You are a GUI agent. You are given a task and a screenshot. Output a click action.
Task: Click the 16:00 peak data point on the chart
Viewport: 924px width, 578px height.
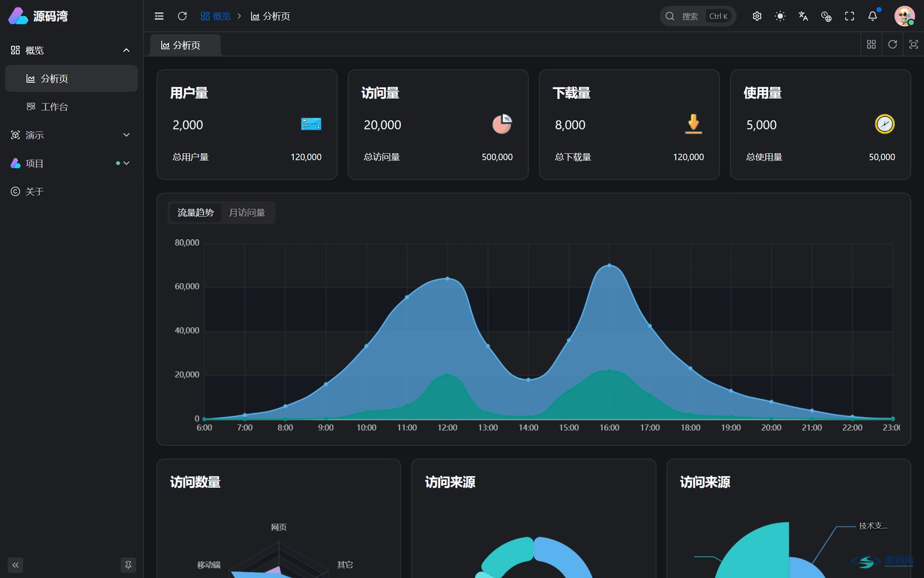609,265
